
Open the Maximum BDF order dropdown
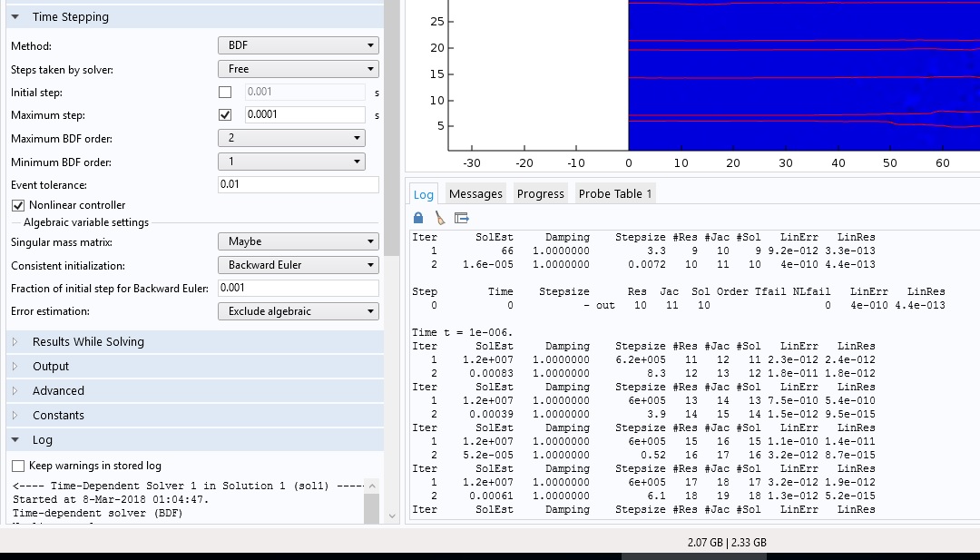pos(291,138)
